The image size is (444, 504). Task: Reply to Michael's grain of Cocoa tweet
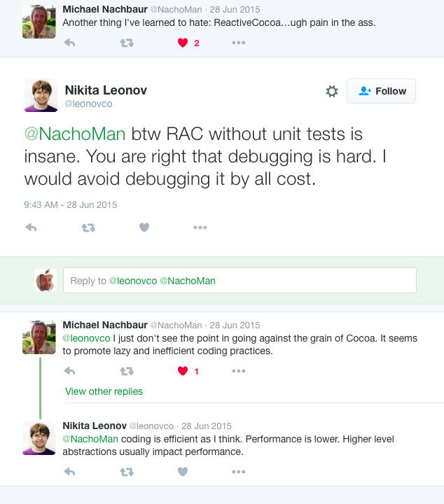click(69, 371)
